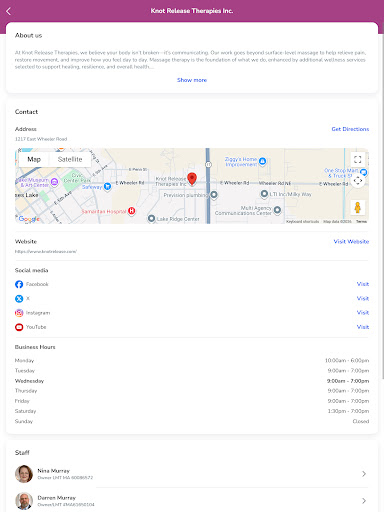384x512 pixels.
Task: Open map Keyboard shortcuts
Action: point(302,221)
